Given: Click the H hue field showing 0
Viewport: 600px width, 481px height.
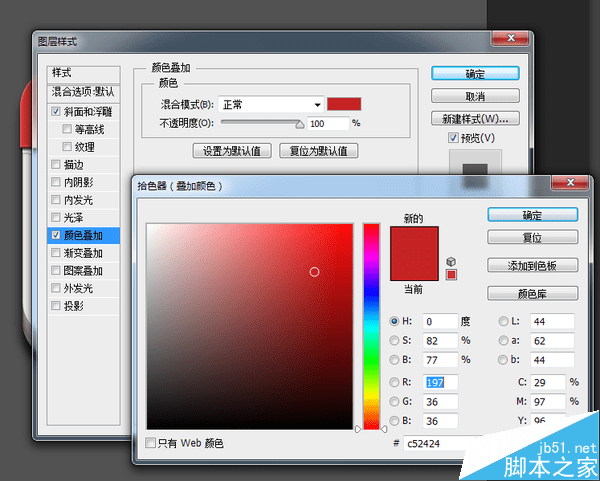Looking at the screenshot, I should [x=440, y=321].
